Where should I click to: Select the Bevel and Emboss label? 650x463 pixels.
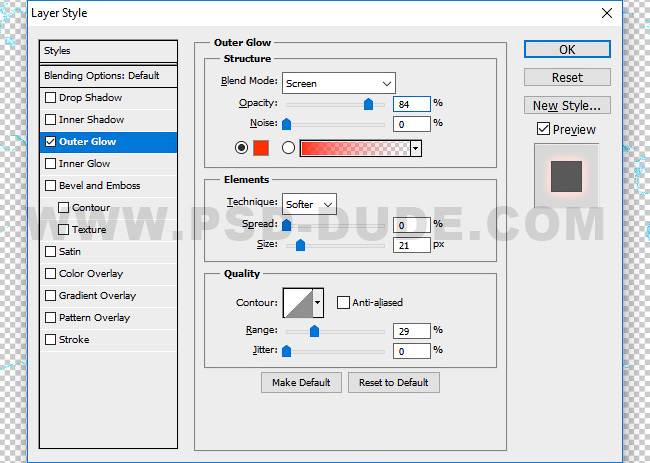pos(99,185)
